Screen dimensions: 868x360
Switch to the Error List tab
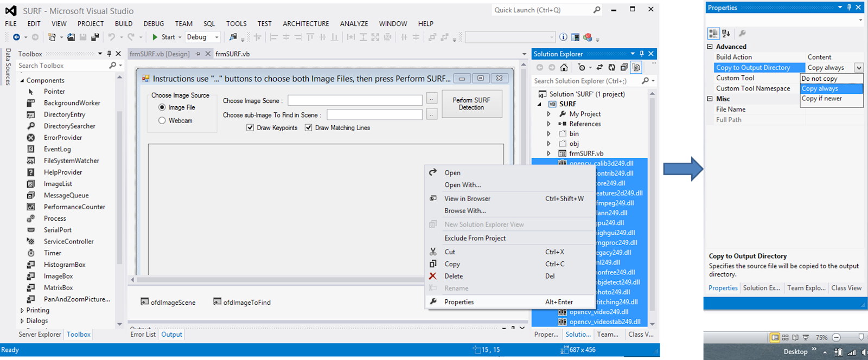[143, 335]
